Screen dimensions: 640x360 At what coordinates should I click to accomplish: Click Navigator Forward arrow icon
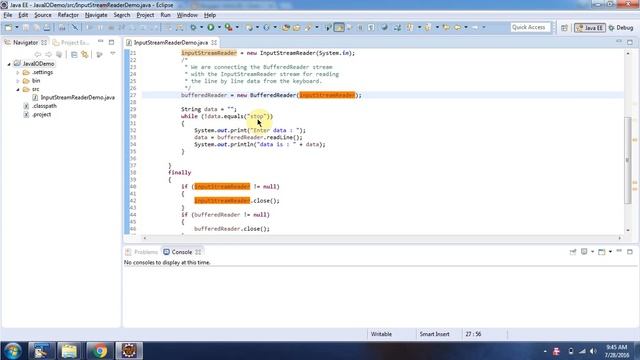pos(48,54)
